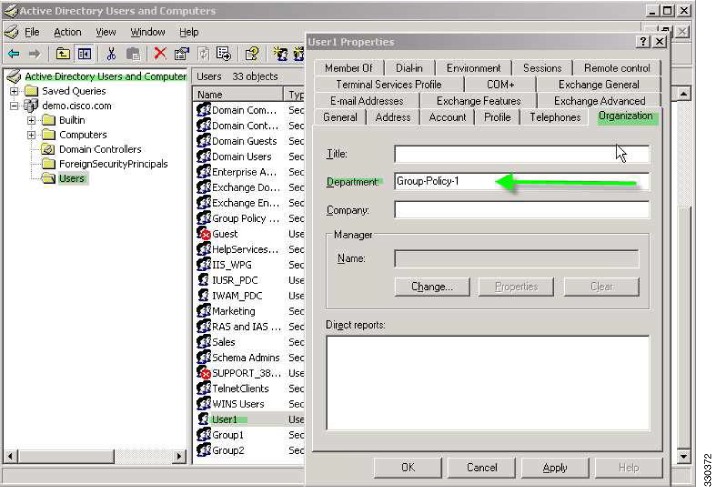
Task: Open Properties via the toolbar icon
Action: pyautogui.click(x=182, y=54)
